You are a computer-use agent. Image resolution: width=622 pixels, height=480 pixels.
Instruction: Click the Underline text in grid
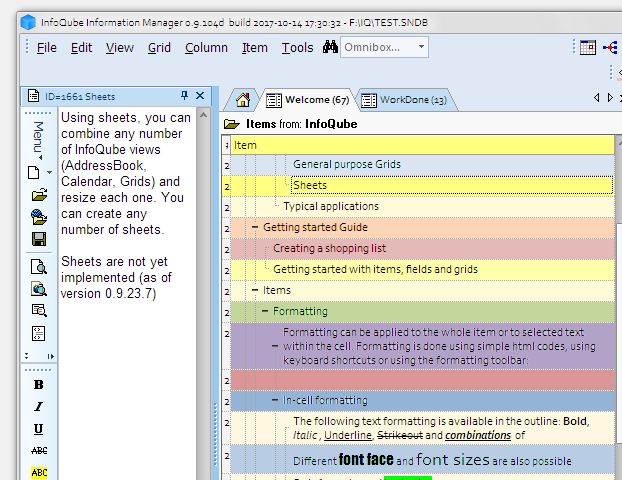pos(347,435)
